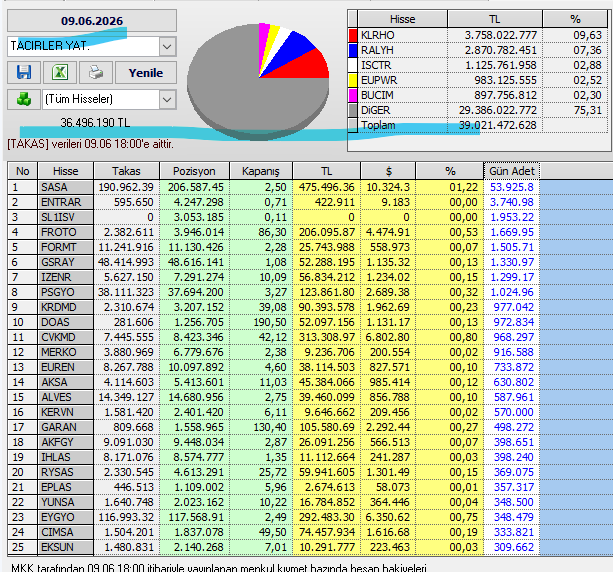Click the magenta BUCIM color swatch

[x=353, y=95]
